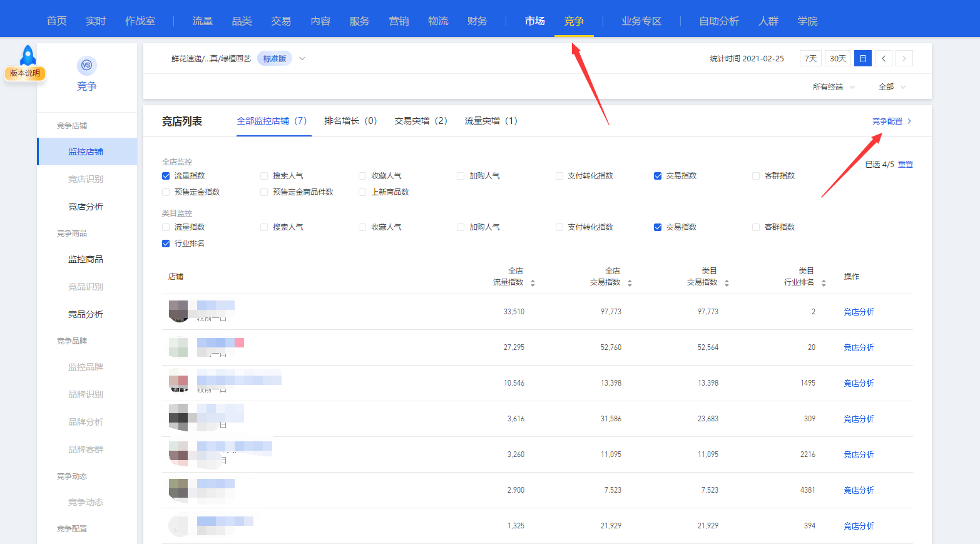Expand the 全部 dropdown

point(889,88)
